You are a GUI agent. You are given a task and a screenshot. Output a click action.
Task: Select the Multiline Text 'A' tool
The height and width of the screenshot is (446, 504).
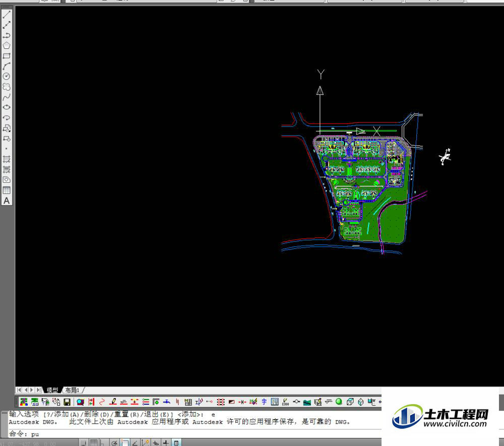click(7, 201)
